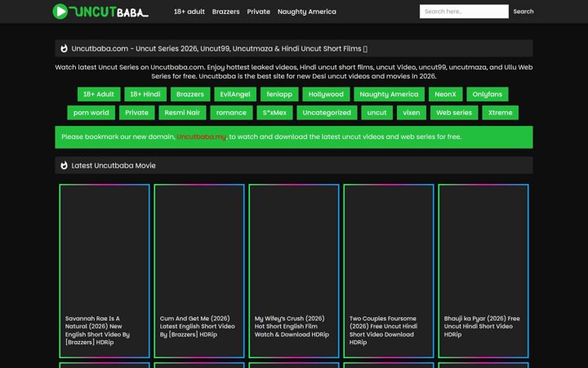Select the Uncutbaba.com - Uncut Series 2026 heading text

click(x=220, y=48)
